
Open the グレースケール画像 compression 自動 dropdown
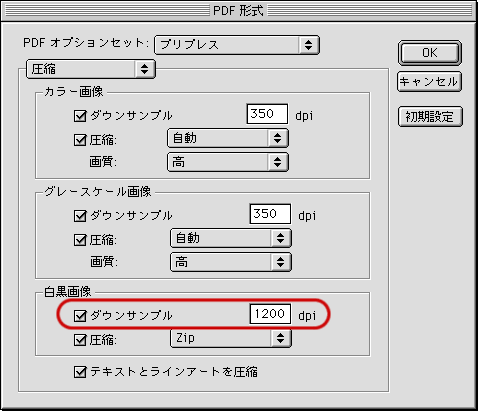coord(231,238)
